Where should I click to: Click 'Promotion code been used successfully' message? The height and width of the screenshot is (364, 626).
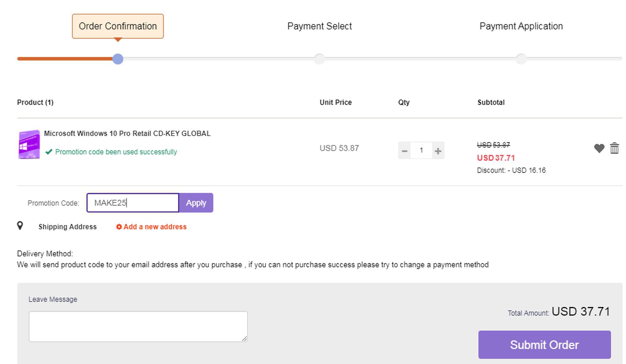point(116,152)
